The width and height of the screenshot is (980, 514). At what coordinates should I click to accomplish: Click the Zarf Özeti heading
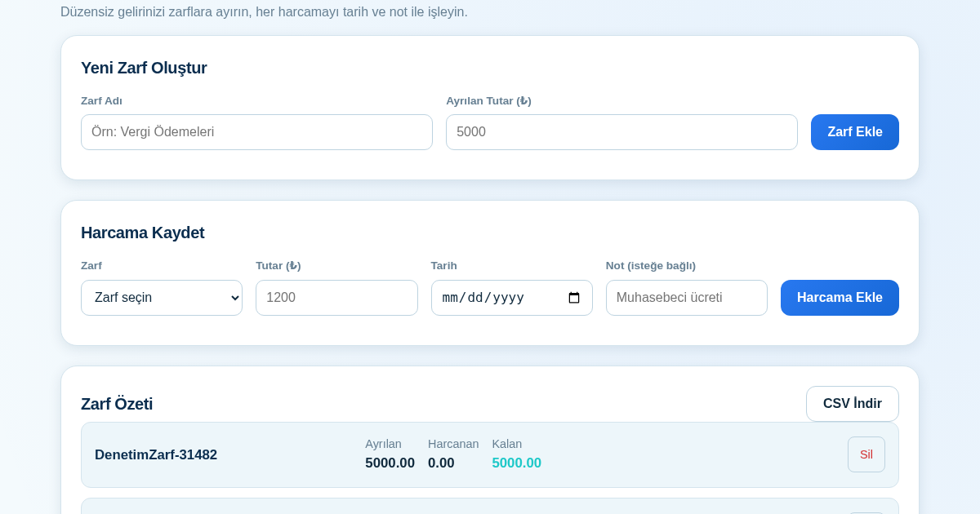click(x=117, y=404)
